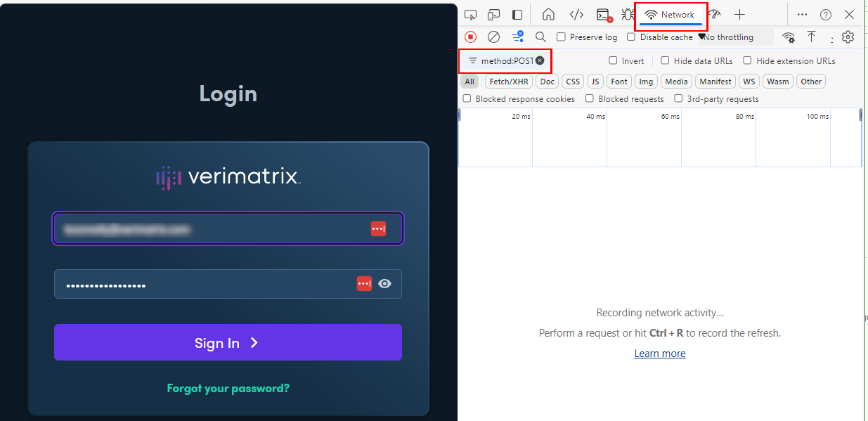
Task: Clear the network log
Action: (x=494, y=37)
